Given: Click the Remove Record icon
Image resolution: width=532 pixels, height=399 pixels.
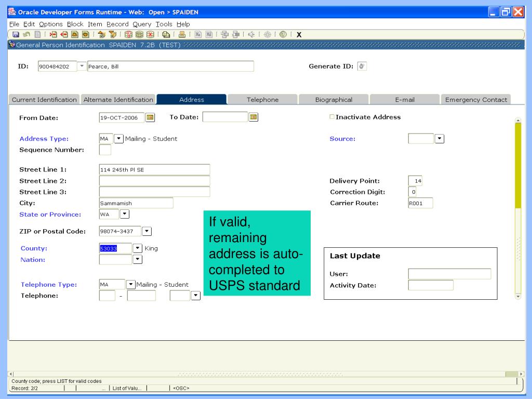Looking at the screenshot, I should click(x=64, y=34).
